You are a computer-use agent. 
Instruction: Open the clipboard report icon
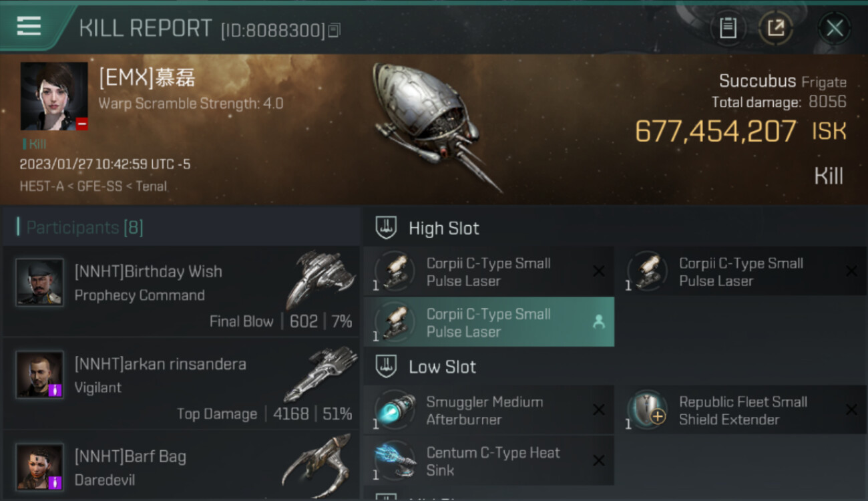coord(728,28)
